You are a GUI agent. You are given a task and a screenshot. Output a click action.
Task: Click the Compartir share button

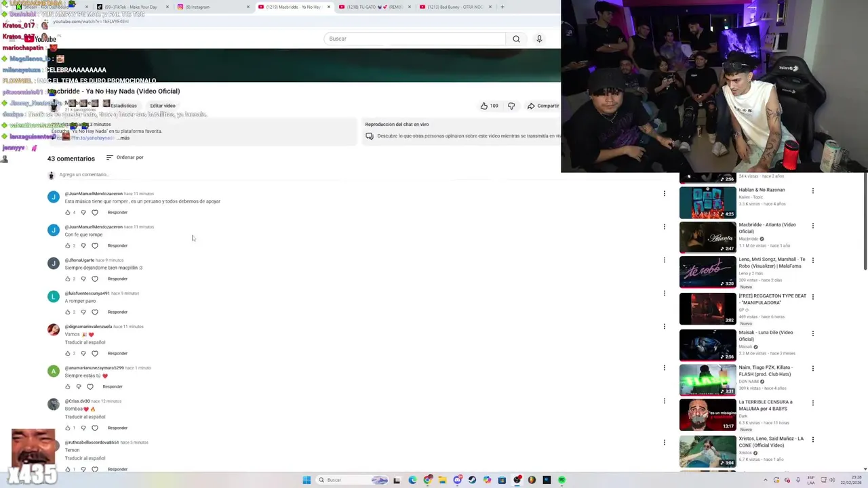coord(543,106)
